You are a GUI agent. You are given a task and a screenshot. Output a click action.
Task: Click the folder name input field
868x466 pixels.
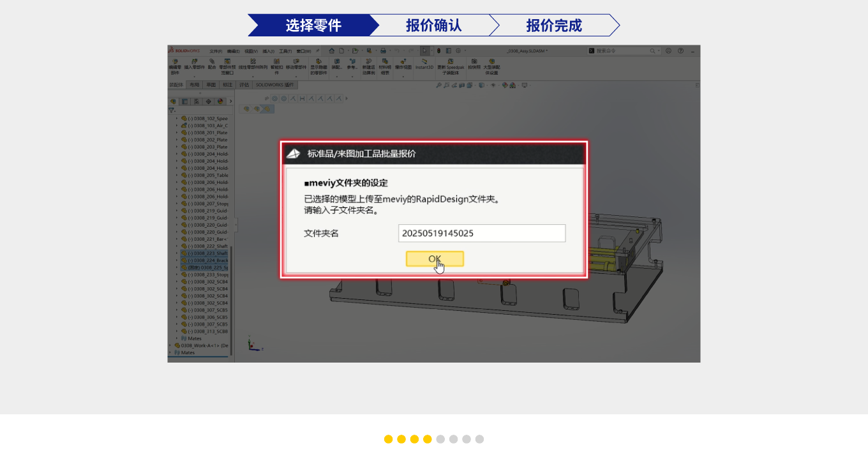481,233
